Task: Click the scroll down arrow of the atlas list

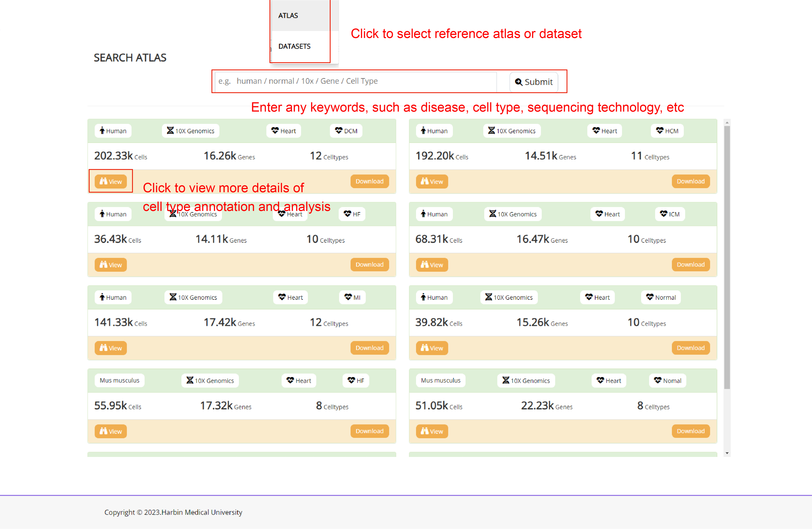Action: click(727, 453)
